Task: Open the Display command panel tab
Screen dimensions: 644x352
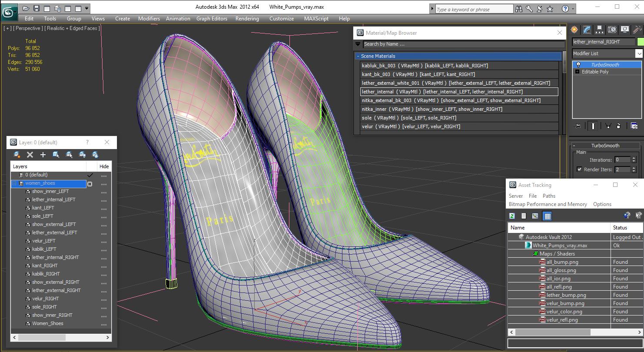Action: (x=625, y=30)
